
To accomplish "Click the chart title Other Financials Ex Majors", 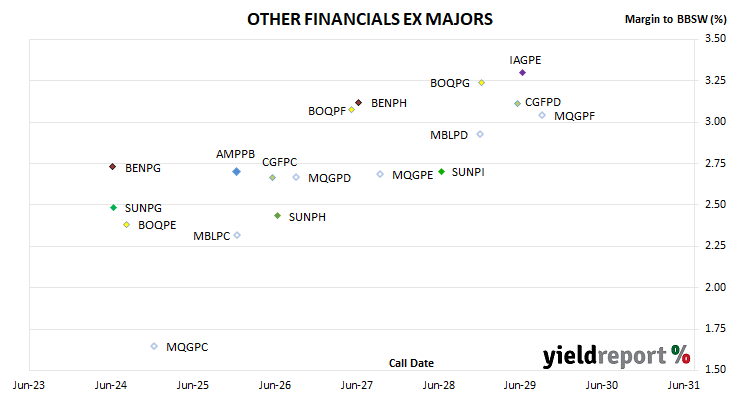I will (x=370, y=20).
